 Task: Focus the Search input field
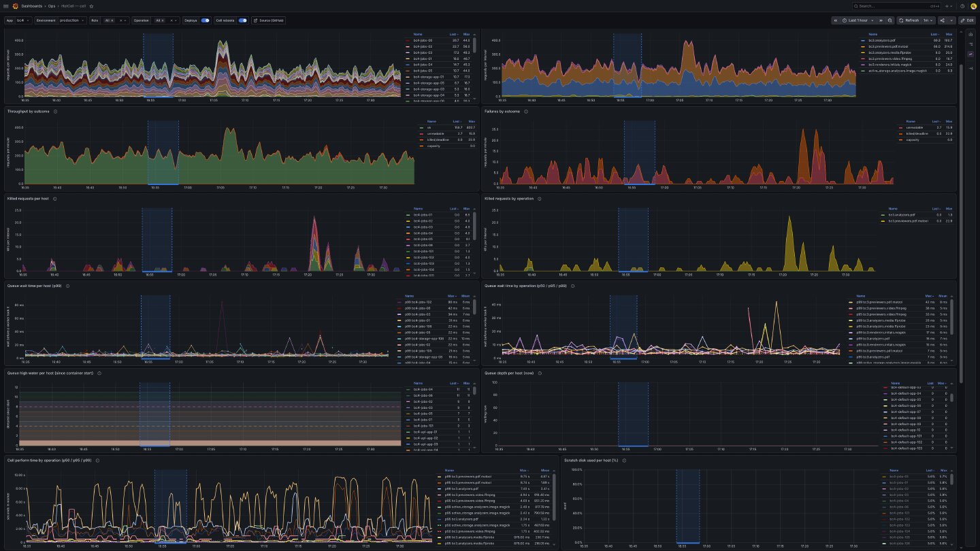pyautogui.click(x=896, y=6)
